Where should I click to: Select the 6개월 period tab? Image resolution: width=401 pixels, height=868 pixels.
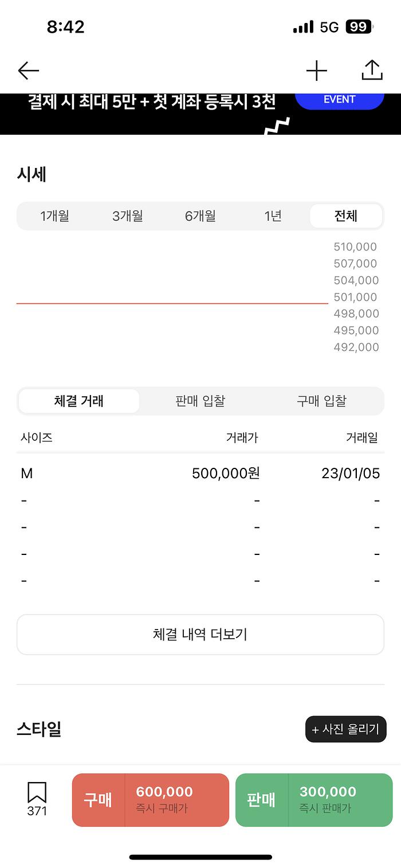[200, 216]
